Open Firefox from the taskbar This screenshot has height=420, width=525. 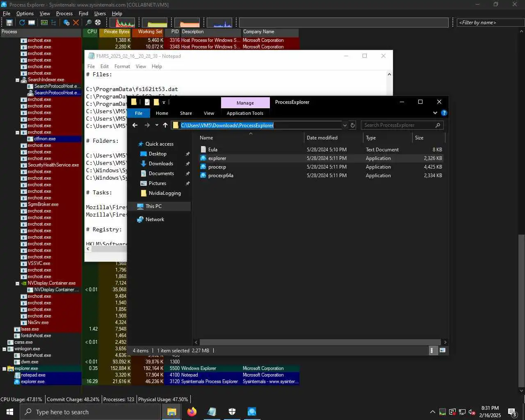pos(192,412)
